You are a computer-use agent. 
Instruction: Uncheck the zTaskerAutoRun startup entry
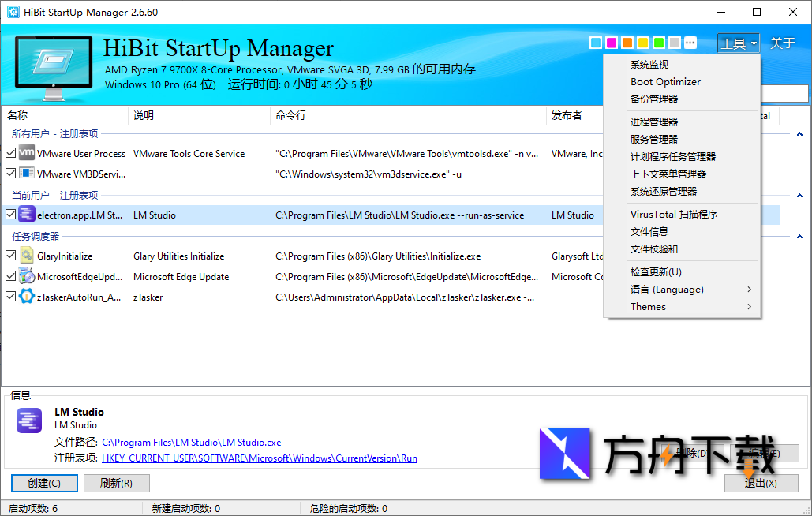point(10,297)
